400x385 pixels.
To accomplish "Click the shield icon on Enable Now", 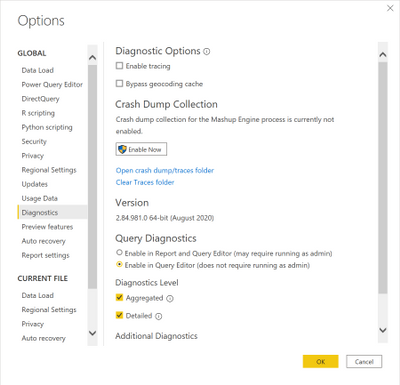I will (x=122, y=149).
